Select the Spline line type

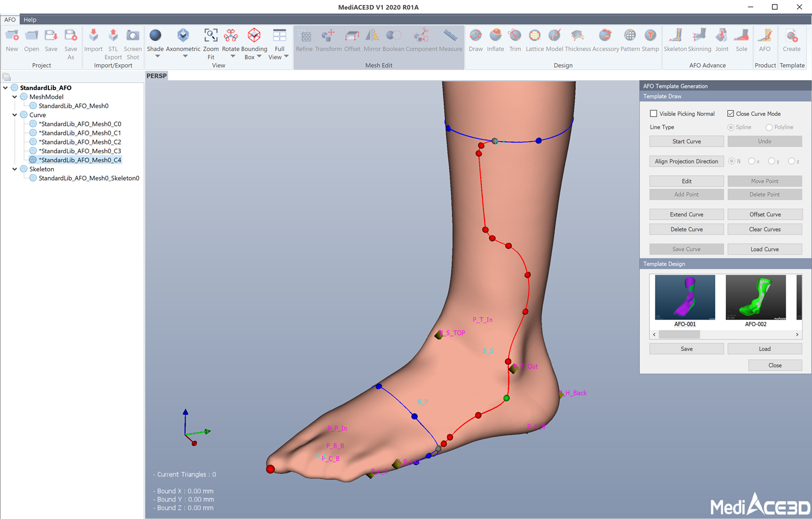click(x=731, y=127)
